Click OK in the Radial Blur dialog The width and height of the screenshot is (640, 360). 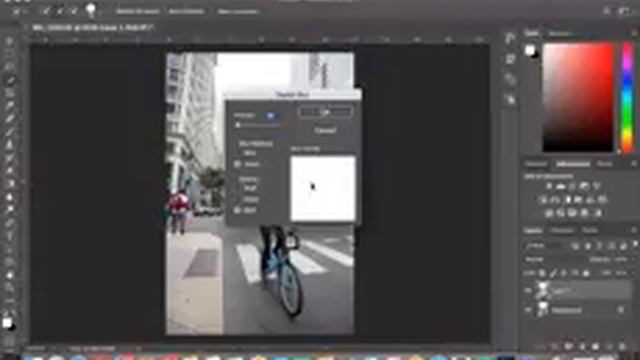[325, 111]
